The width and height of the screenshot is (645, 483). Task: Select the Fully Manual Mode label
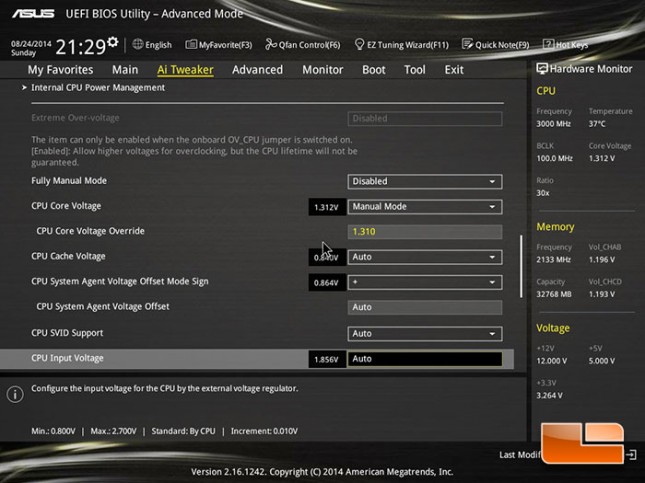click(x=69, y=181)
